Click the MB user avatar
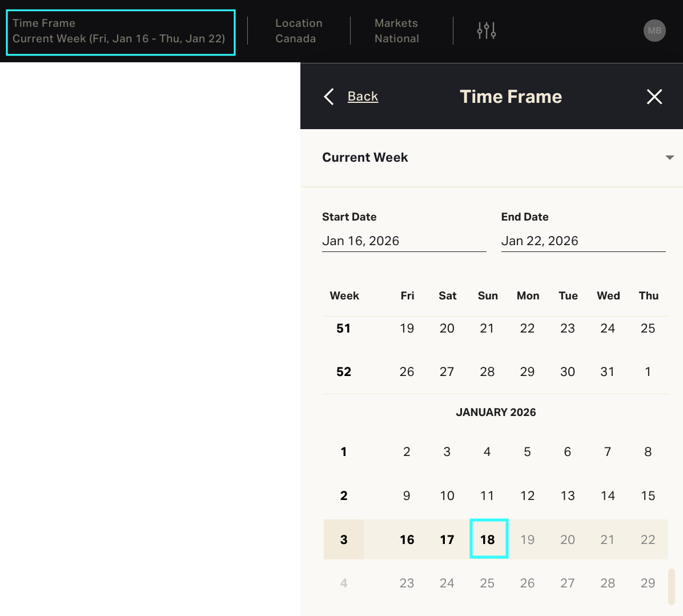 pos(654,31)
